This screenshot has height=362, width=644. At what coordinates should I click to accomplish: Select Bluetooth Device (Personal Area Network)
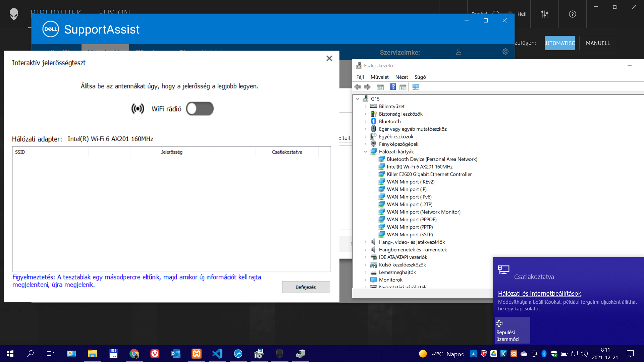pos(432,159)
